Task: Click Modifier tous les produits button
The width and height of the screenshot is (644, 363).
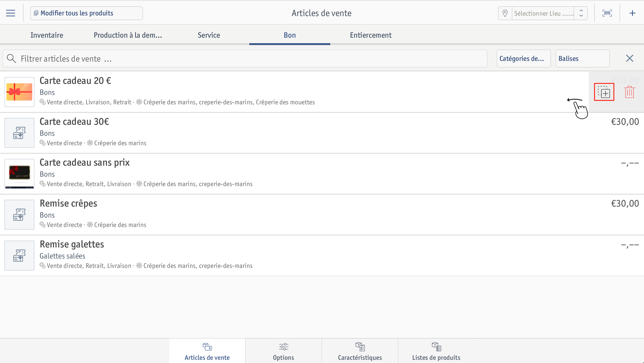Action: (x=86, y=13)
